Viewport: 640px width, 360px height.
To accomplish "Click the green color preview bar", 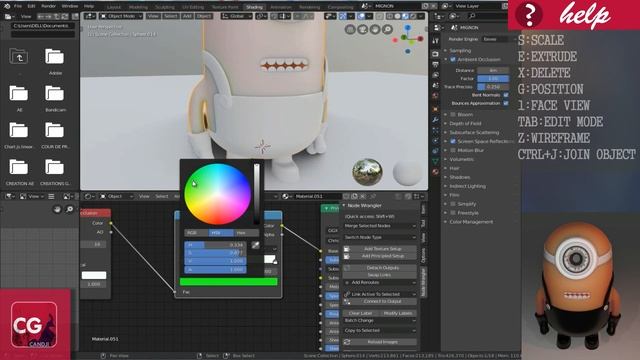I will pos(229,282).
